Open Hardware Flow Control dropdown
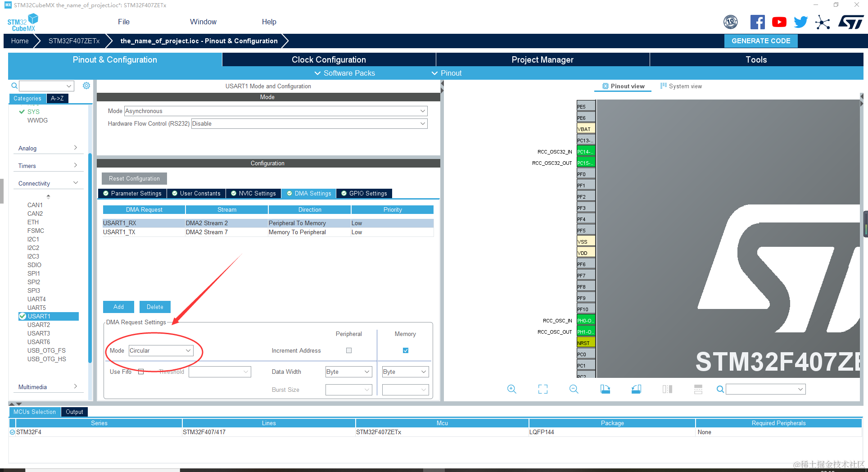This screenshot has height=472, width=868. (x=309, y=123)
